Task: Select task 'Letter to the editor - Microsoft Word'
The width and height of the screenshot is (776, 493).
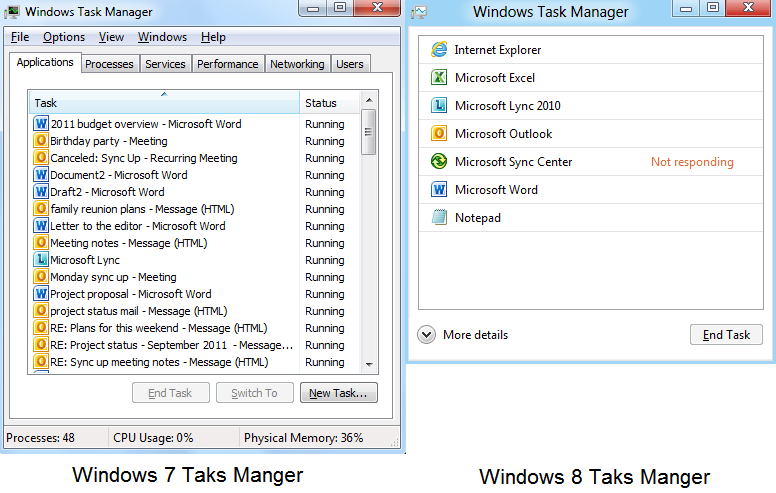Action: [138, 226]
